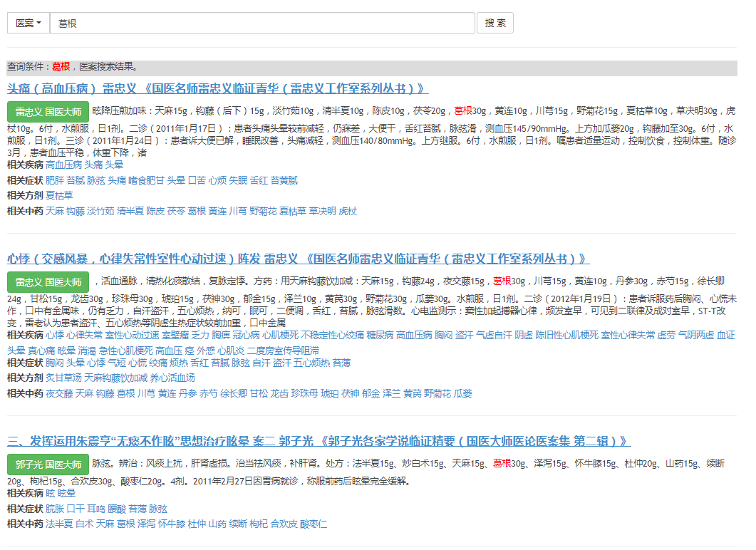
Task: Open the 耳鸣 symptom link
Action: (x=96, y=509)
